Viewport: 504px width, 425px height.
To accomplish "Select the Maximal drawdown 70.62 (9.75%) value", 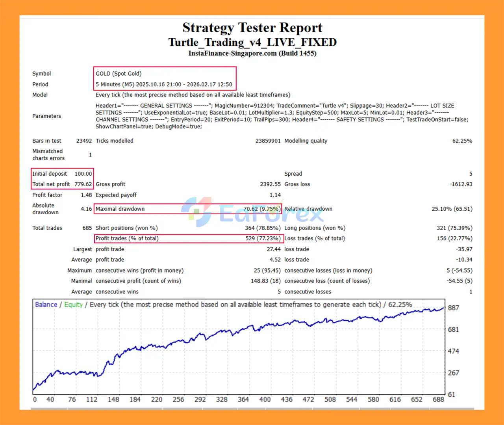I will [x=262, y=209].
